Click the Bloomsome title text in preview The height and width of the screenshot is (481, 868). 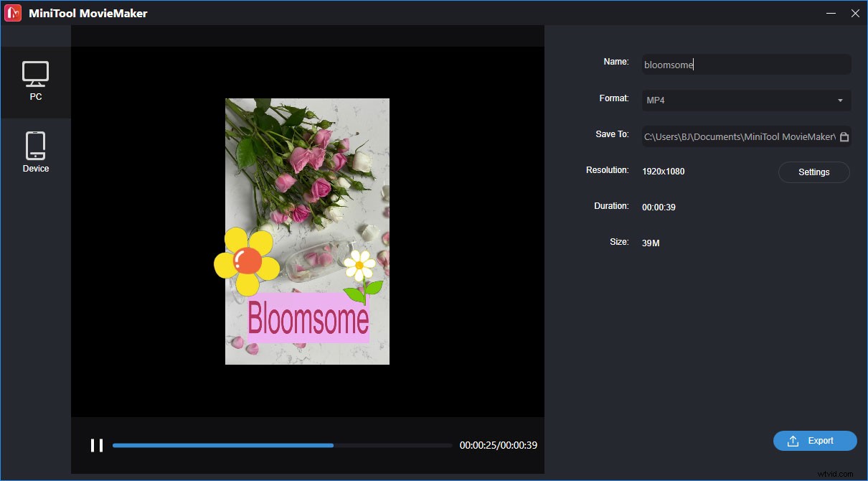tap(308, 318)
